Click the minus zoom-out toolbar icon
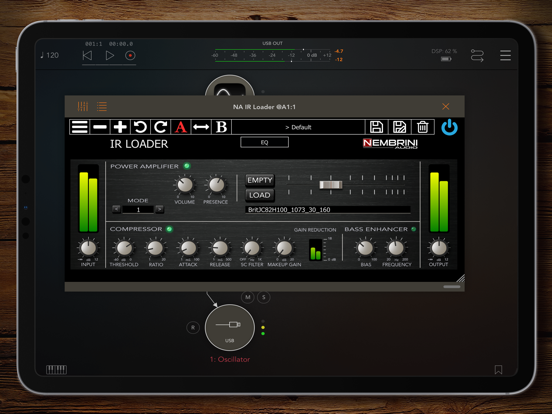This screenshot has width=552, height=414. pos(100,127)
